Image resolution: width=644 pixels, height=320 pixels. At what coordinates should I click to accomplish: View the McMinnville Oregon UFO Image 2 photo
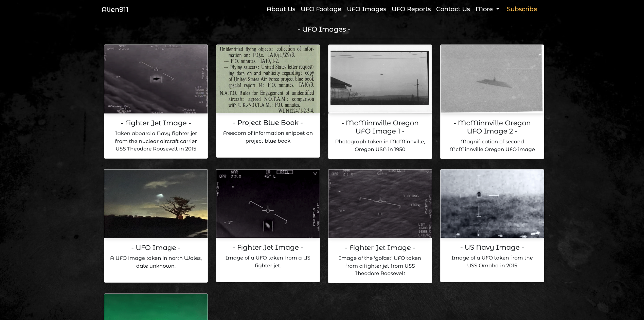(492, 79)
